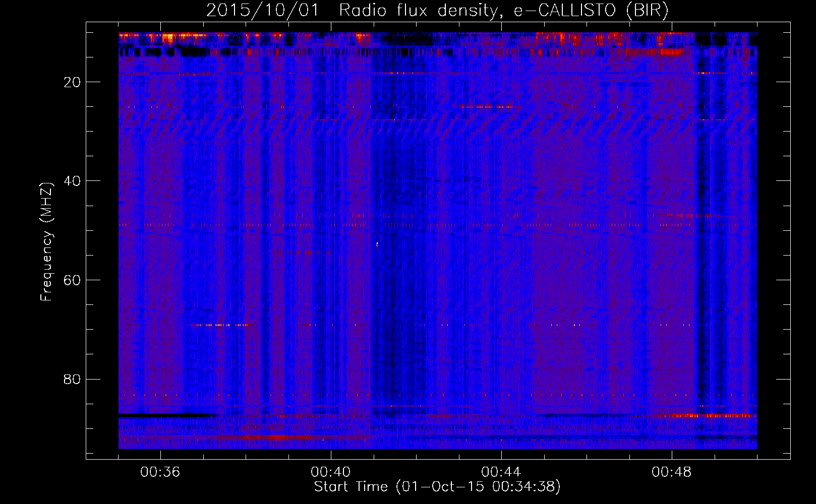The height and width of the screenshot is (504, 816).
Task: Select the frequency tick label "60"
Action: 72,280
